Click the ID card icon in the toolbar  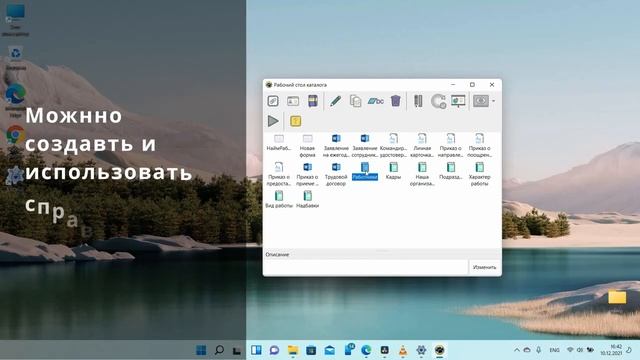tap(293, 101)
